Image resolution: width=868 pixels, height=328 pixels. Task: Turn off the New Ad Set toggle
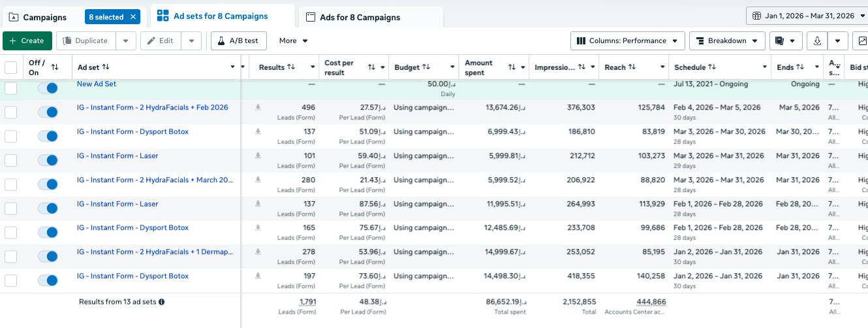[48, 88]
